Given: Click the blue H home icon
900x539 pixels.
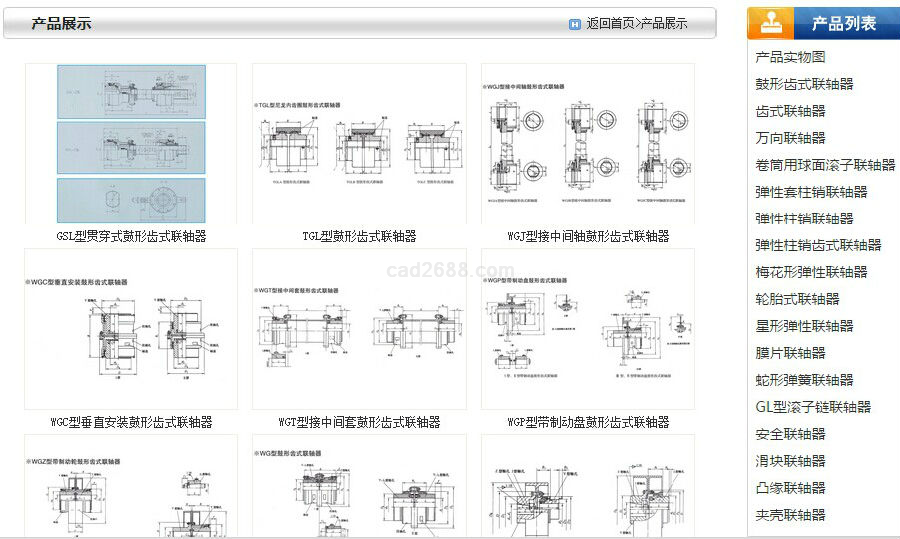Looking at the screenshot, I should [x=575, y=24].
